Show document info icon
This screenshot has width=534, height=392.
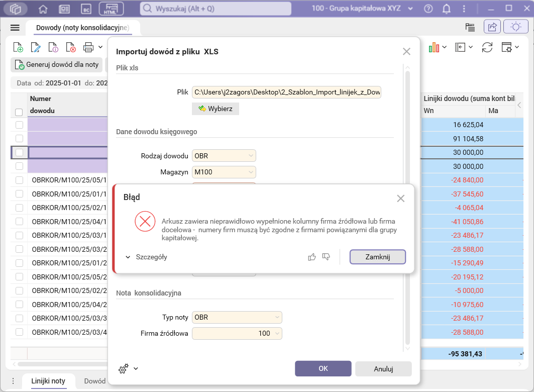pos(53,47)
